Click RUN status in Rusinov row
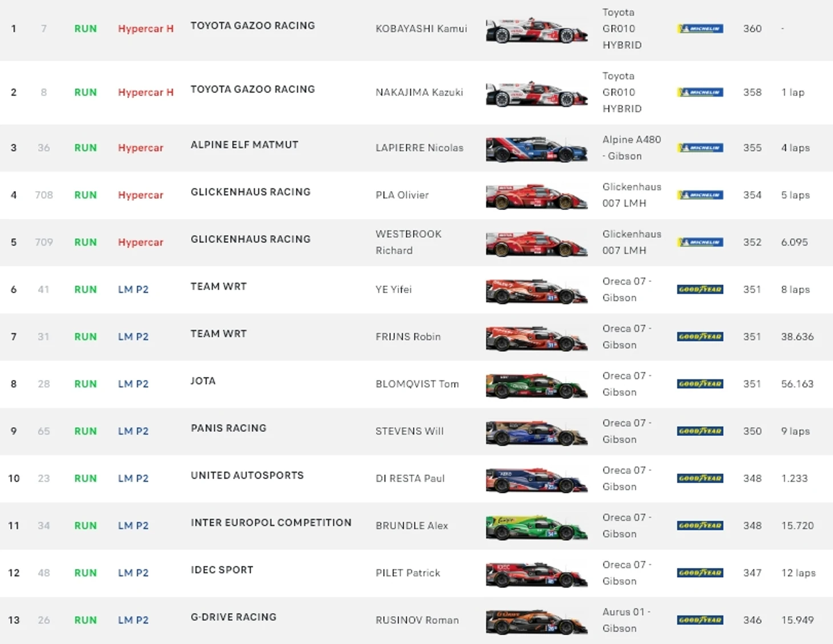 pyautogui.click(x=86, y=620)
